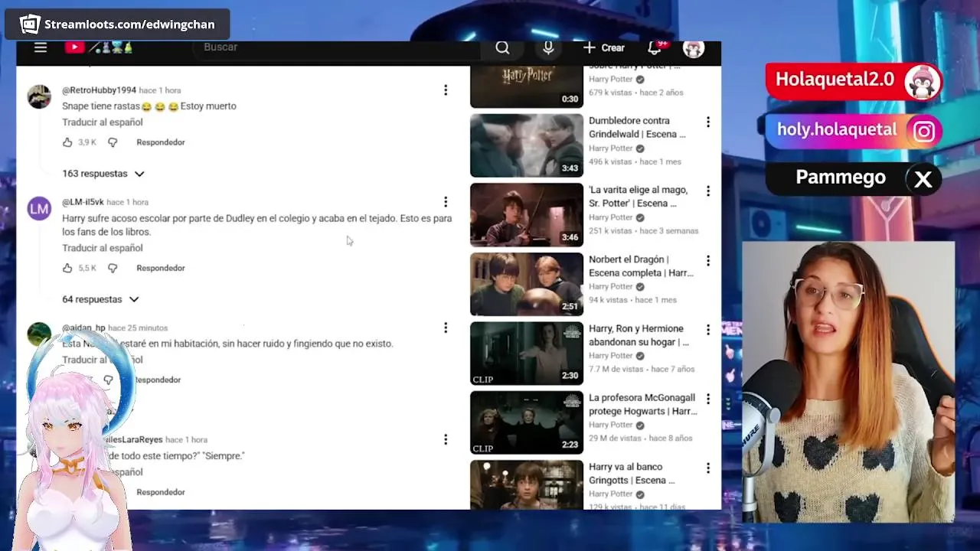Screen dimensions: 980x551
Task: Click the Harry Potter logo thumbnail
Action: point(527,86)
